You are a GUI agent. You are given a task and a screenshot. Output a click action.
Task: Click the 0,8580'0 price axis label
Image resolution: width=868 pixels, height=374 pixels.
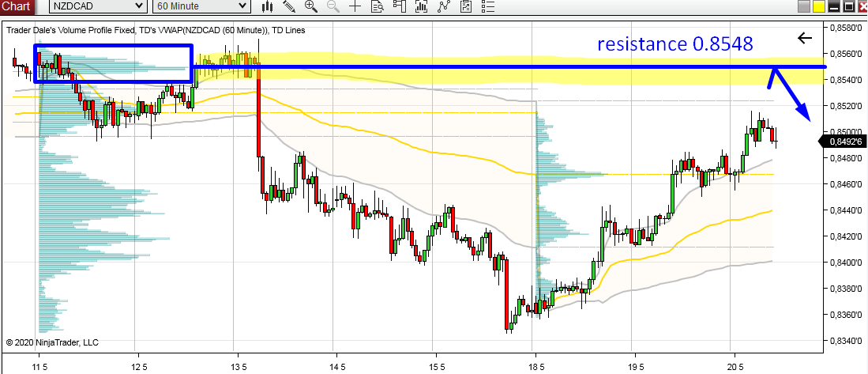click(844, 27)
